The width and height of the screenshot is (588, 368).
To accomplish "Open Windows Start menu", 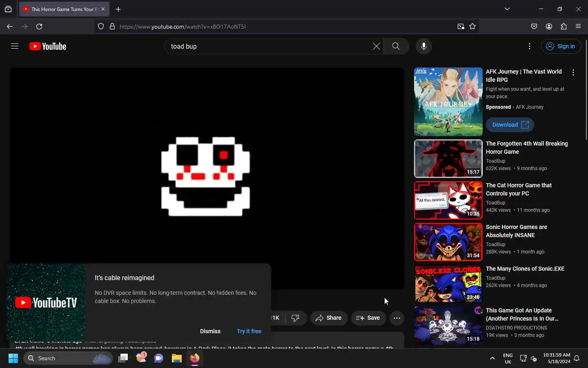I will (13, 358).
